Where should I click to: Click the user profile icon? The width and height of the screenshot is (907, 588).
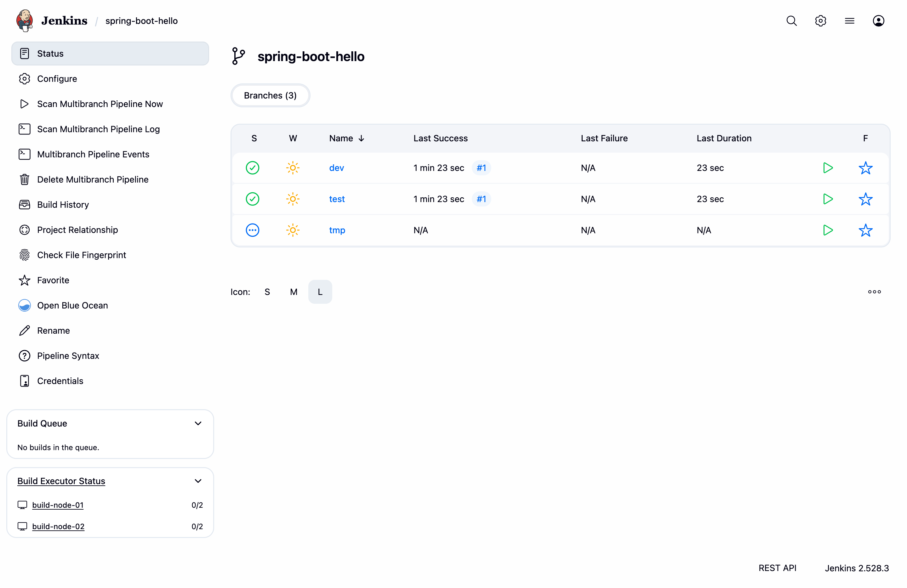pos(878,20)
